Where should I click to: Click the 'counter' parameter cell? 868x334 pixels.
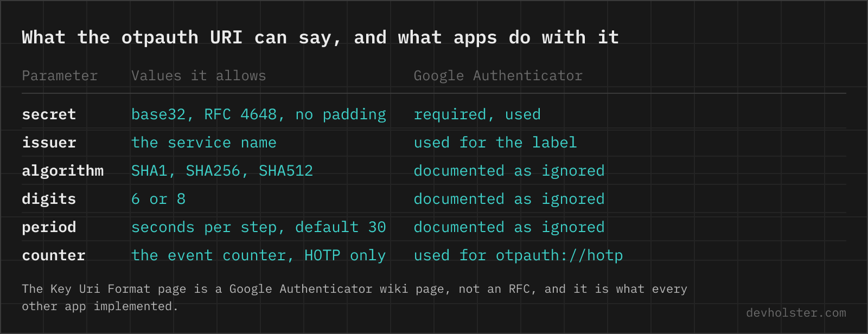pyautogui.click(x=54, y=255)
